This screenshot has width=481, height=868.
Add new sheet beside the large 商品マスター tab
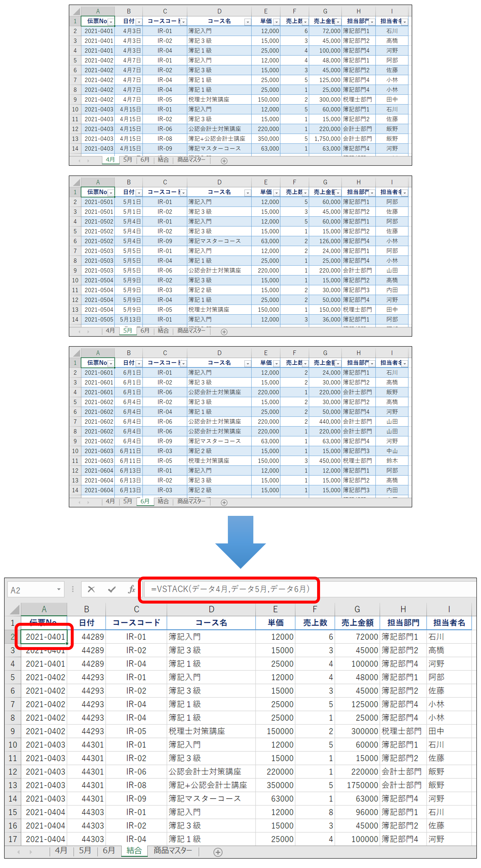(x=218, y=852)
